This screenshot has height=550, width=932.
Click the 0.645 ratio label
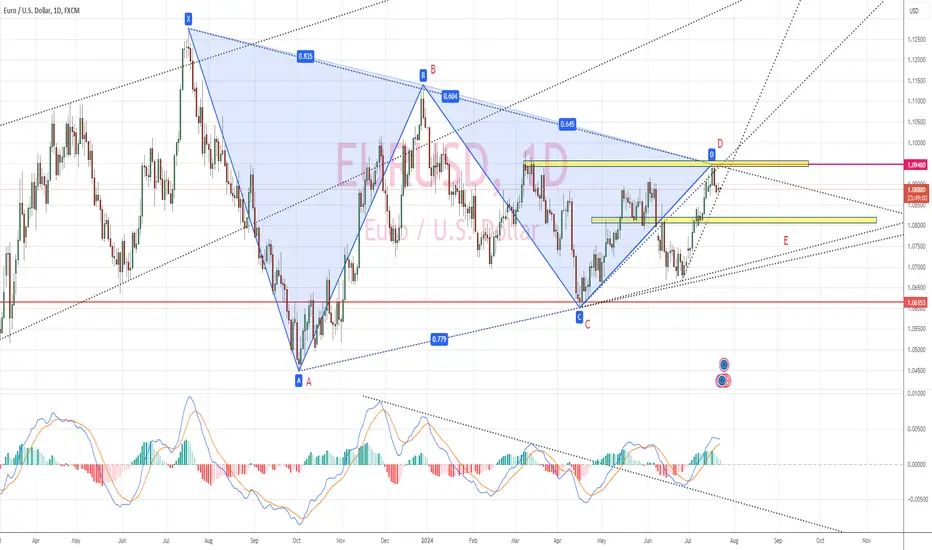click(567, 124)
